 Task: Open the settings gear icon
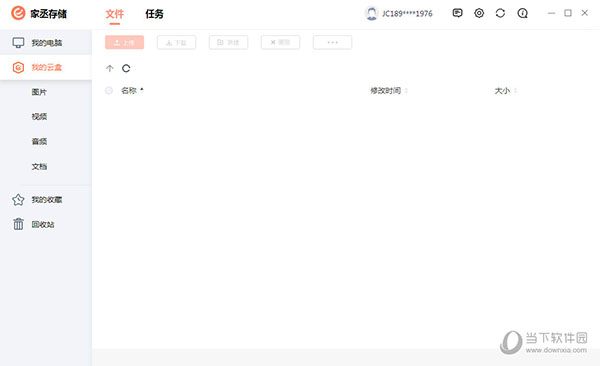coord(479,13)
